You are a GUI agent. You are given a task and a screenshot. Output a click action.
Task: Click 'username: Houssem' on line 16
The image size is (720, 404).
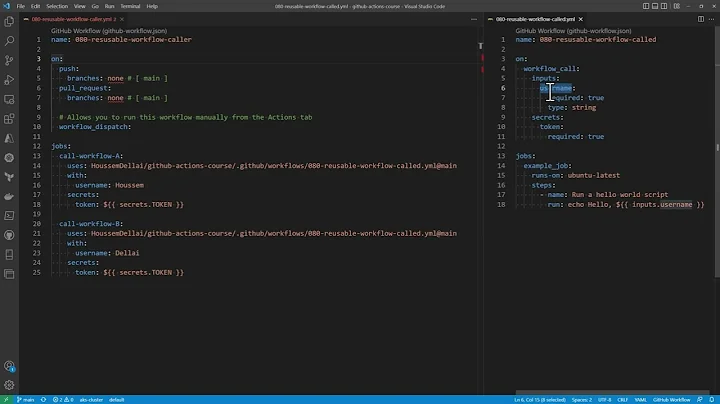pos(109,185)
